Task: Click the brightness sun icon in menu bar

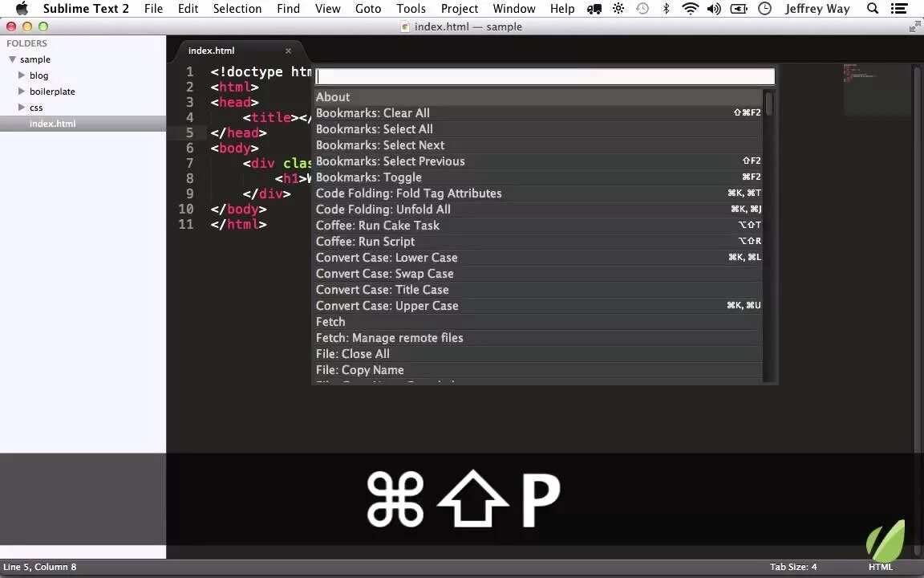Action: coord(618,8)
